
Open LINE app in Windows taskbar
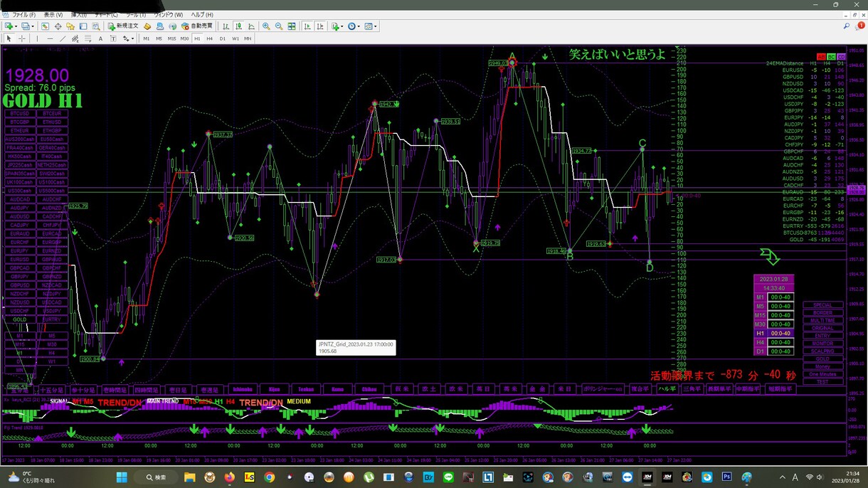click(448, 477)
